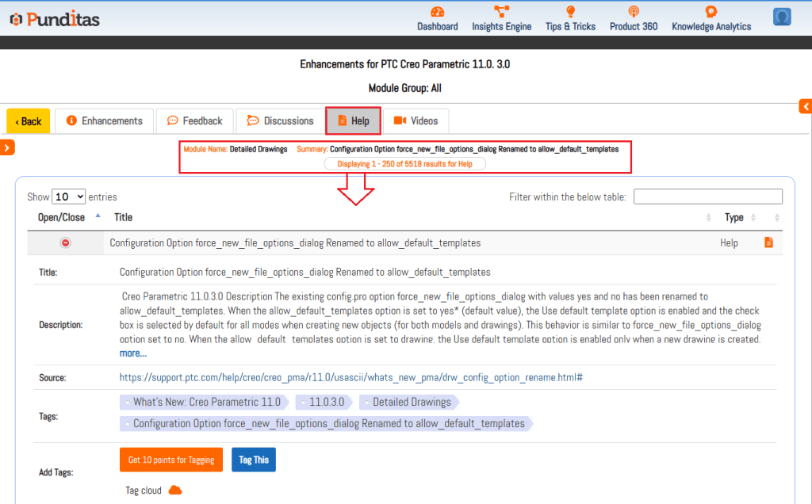The height and width of the screenshot is (504, 812).
Task: Open the Product 360 icon
Action: 633,12
